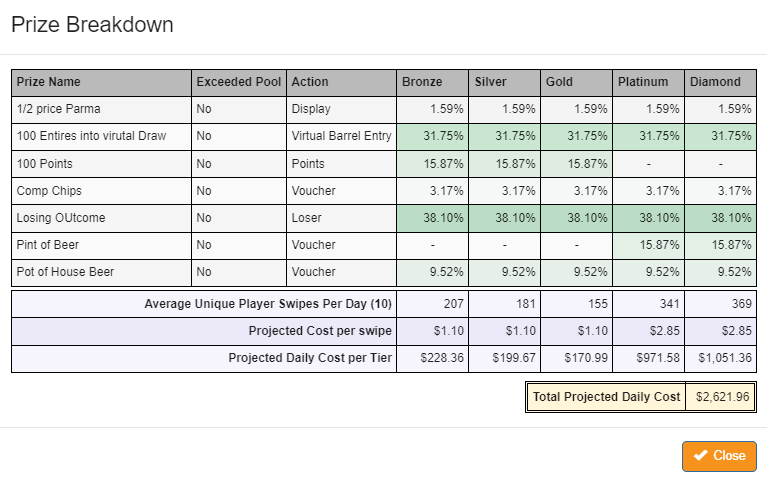Click the checkmark icon on Close button
This screenshot has width=767, height=484.
700,456
